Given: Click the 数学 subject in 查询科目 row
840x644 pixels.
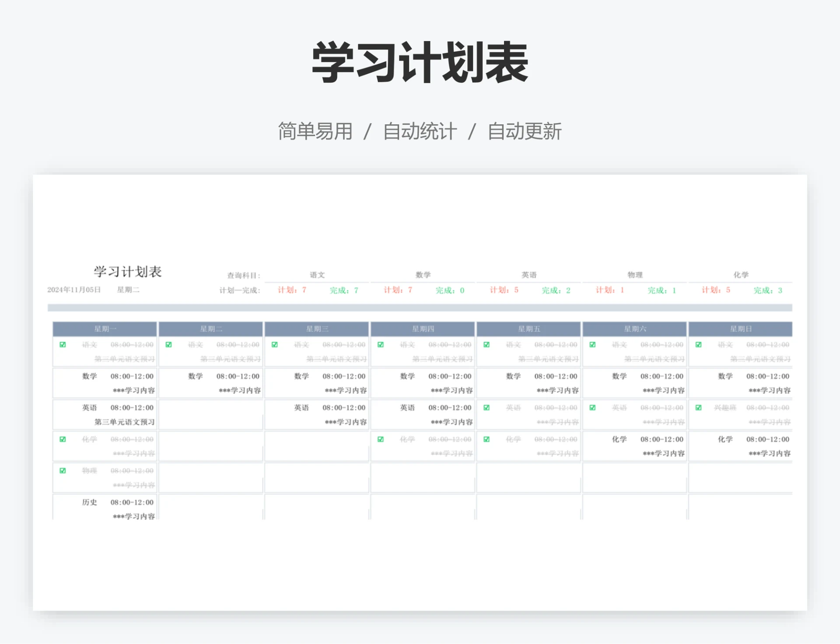Looking at the screenshot, I should (423, 274).
